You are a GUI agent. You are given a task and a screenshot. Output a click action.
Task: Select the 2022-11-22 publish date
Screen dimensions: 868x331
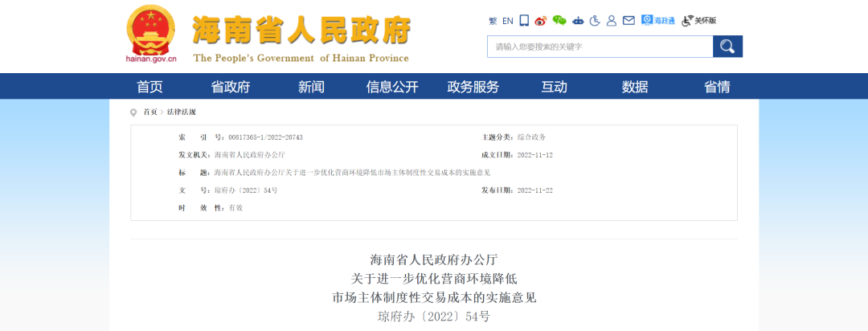534,190
